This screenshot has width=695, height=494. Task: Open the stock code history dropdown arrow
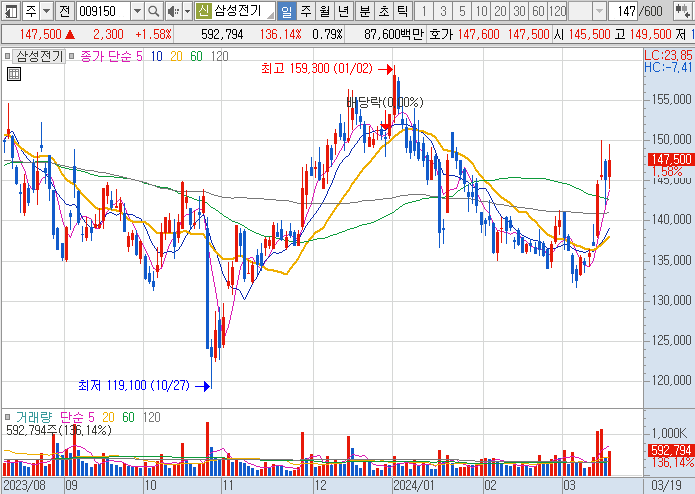tap(137, 11)
